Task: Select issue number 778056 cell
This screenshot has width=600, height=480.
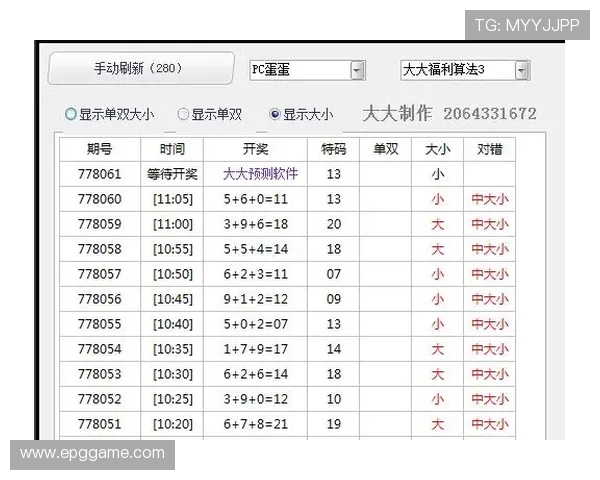Action: pos(100,299)
